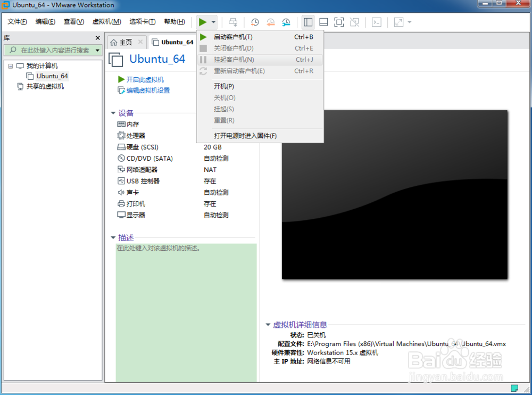Enter full screen mode icon
Viewport: 532px width, 395px height.
(339, 22)
